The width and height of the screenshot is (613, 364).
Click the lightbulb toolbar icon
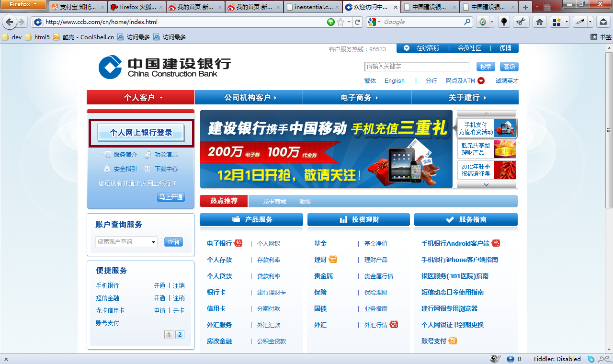click(504, 22)
